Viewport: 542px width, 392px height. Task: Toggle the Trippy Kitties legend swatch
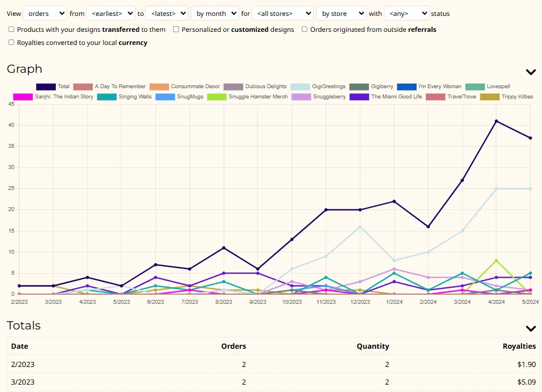[490, 97]
